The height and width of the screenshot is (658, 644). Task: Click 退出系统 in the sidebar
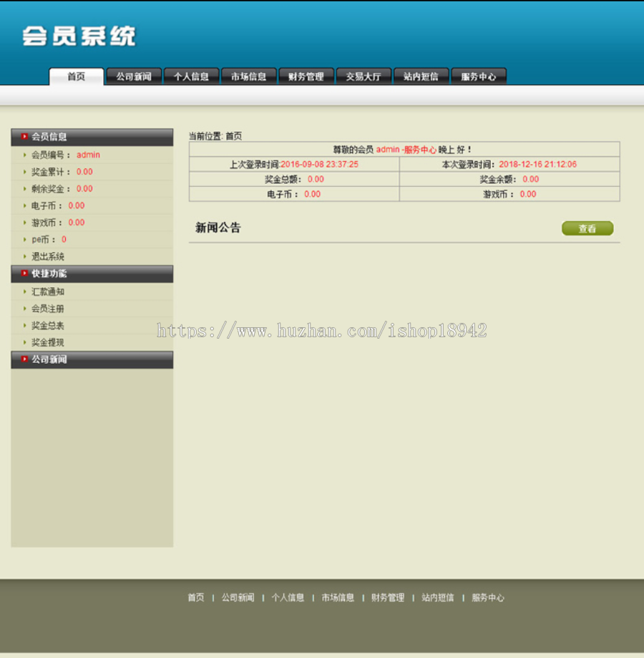[48, 256]
